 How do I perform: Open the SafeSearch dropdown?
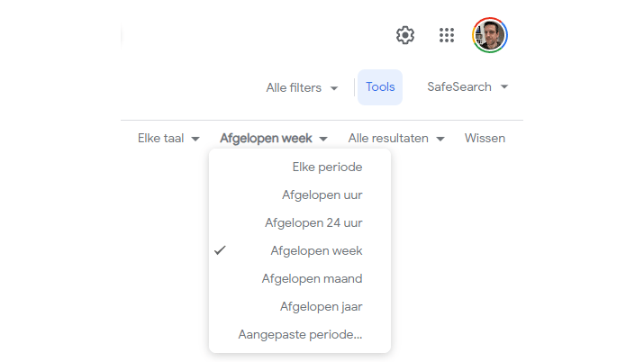tap(459, 87)
